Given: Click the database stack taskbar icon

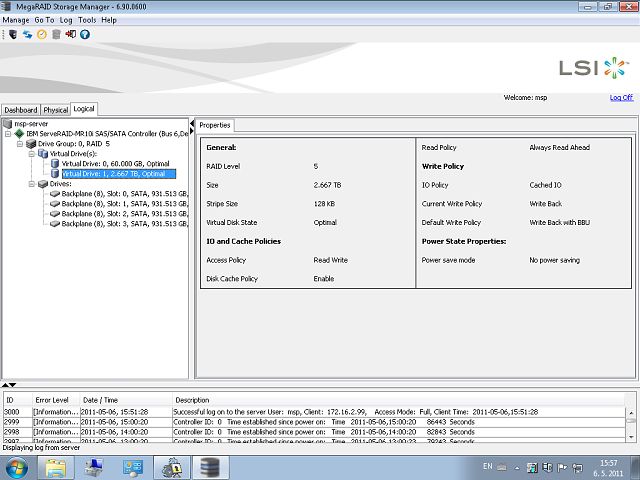Looking at the screenshot, I should (x=210, y=468).
